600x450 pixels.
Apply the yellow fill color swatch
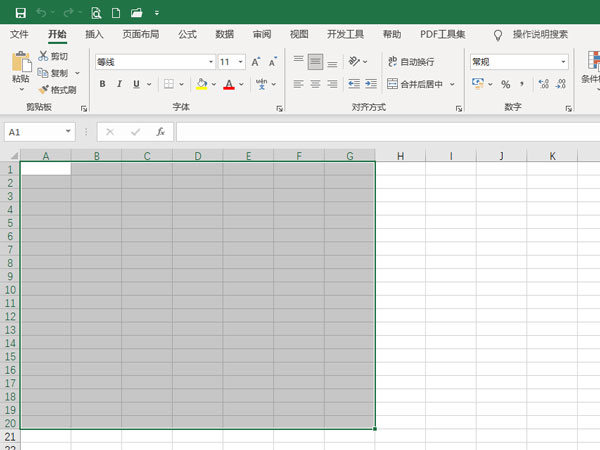tap(201, 84)
